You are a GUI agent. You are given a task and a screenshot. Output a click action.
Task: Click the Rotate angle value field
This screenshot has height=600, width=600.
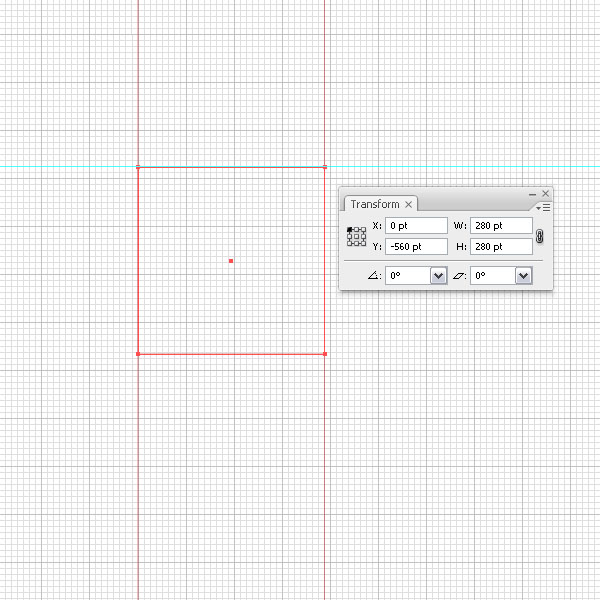[408, 276]
